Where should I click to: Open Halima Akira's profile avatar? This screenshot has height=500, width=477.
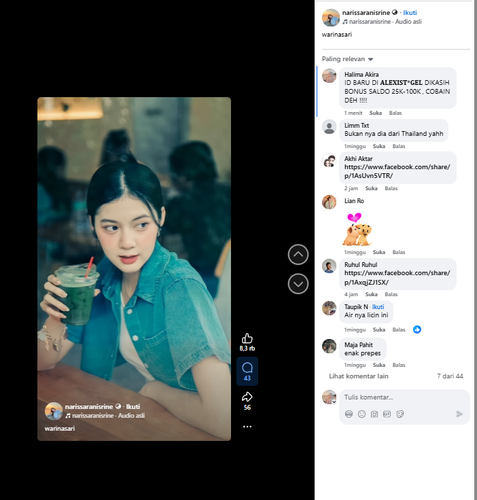coord(329,76)
